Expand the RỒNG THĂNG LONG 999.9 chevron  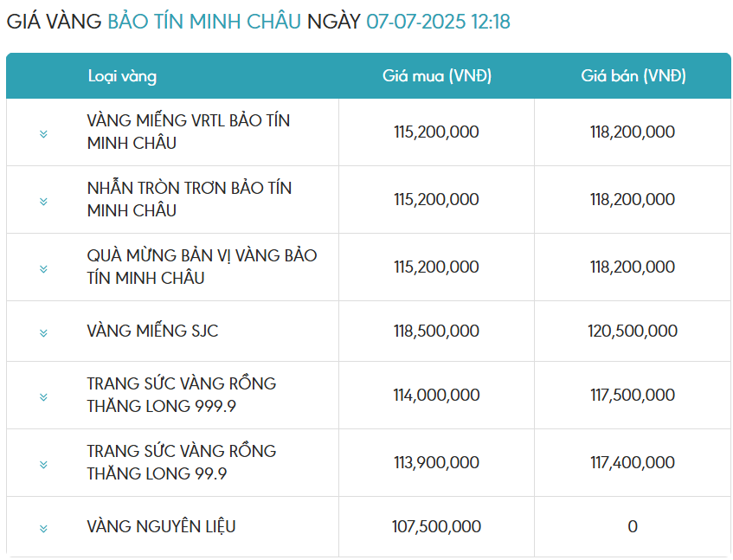(43, 397)
